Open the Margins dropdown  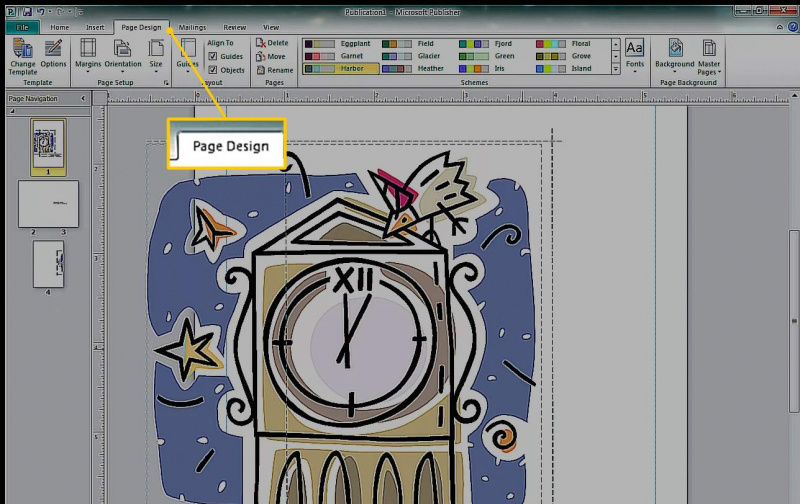[88, 55]
